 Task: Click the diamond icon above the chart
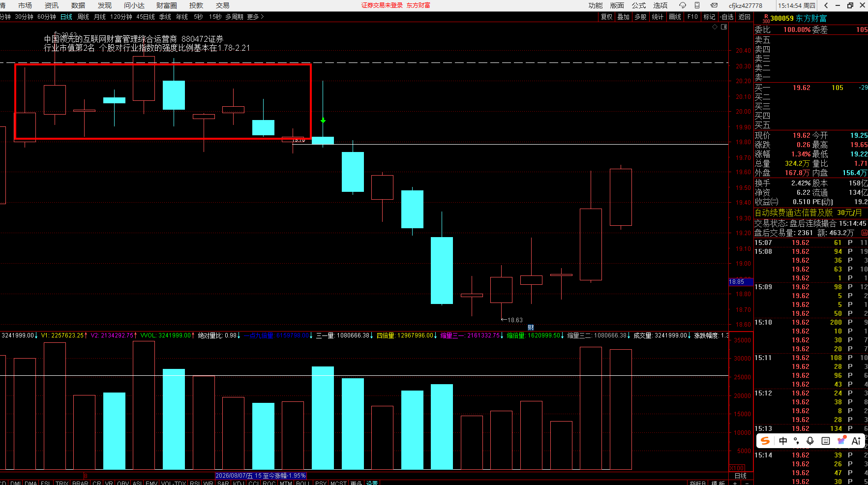715,27
